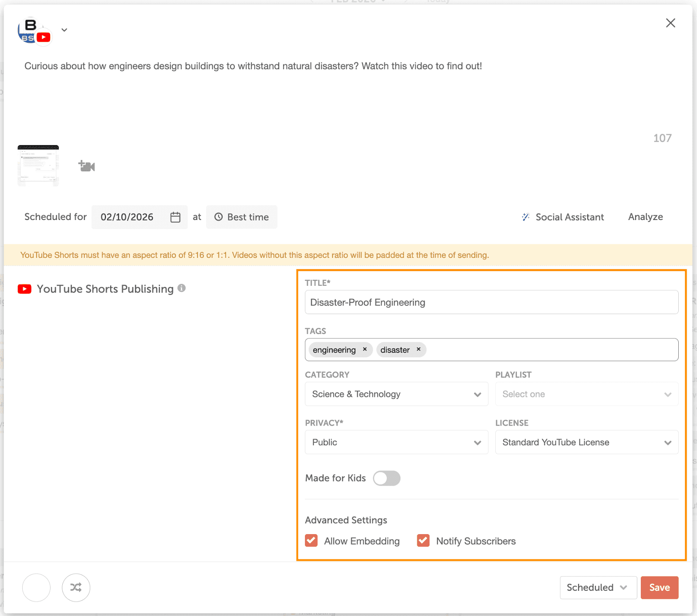Click the YouTube badge on the profile avatar
The image size is (697, 616).
click(x=43, y=37)
